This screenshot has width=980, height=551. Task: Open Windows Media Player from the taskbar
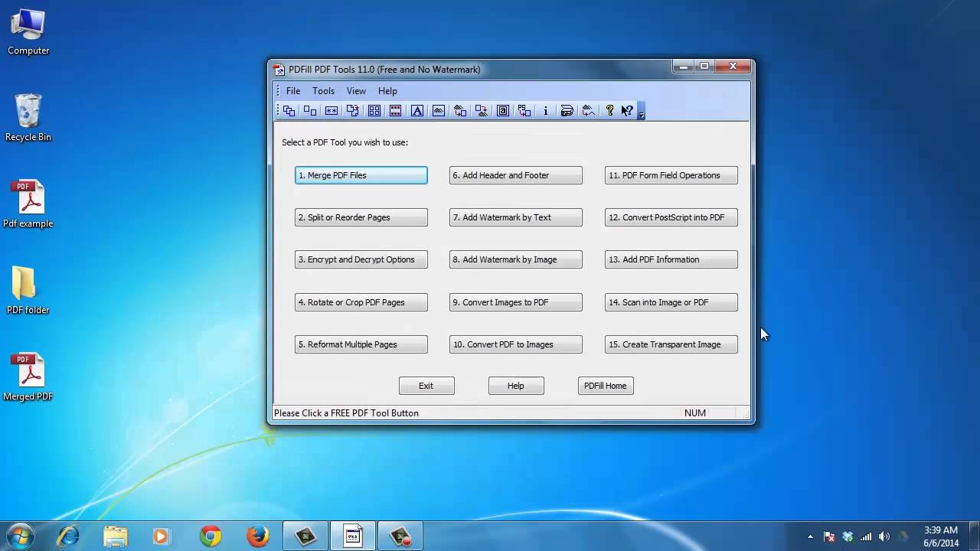point(162,536)
